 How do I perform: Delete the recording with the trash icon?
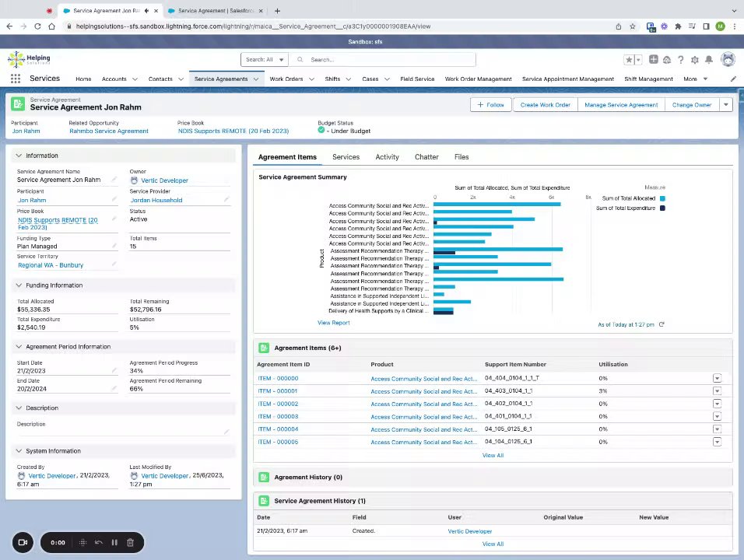coord(130,542)
